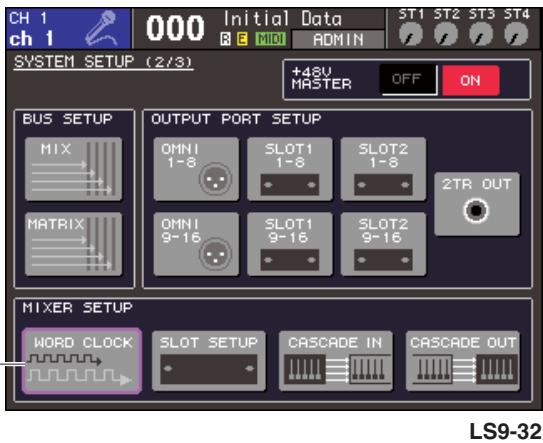Viewport: 543px width, 443px height.
Task: Click the CH 1 microphone channel area
Action: [68, 29]
